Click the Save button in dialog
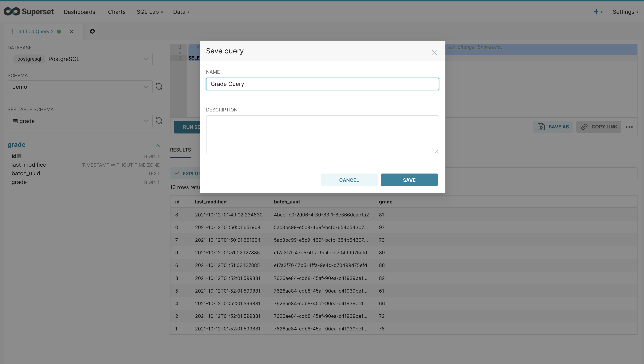The width and height of the screenshot is (644, 364). pyautogui.click(x=409, y=180)
